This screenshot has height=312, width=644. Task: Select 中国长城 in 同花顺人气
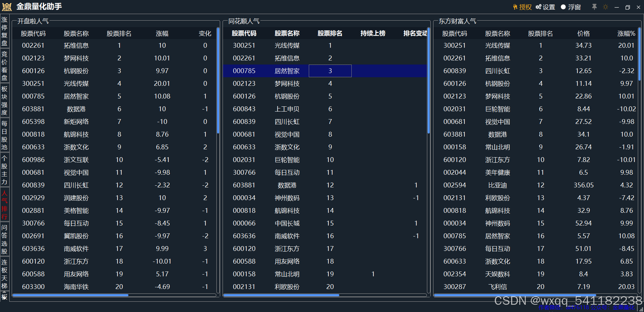pyautogui.click(x=287, y=223)
